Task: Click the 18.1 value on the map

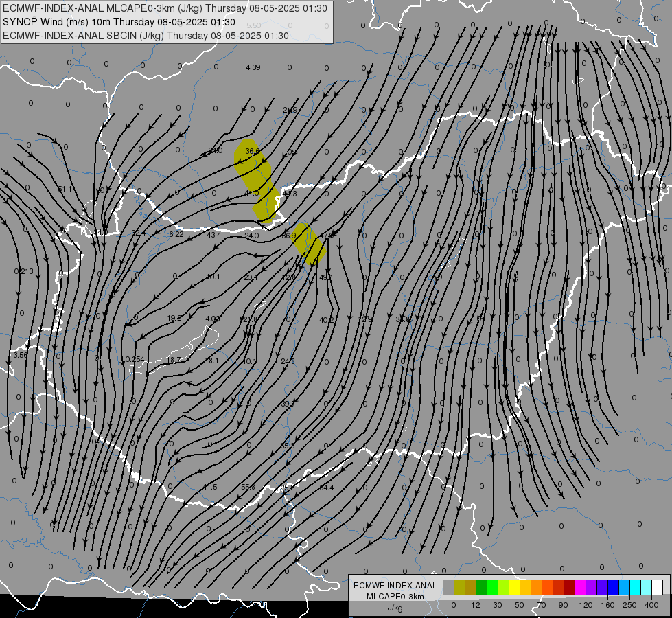Action: pos(211,360)
